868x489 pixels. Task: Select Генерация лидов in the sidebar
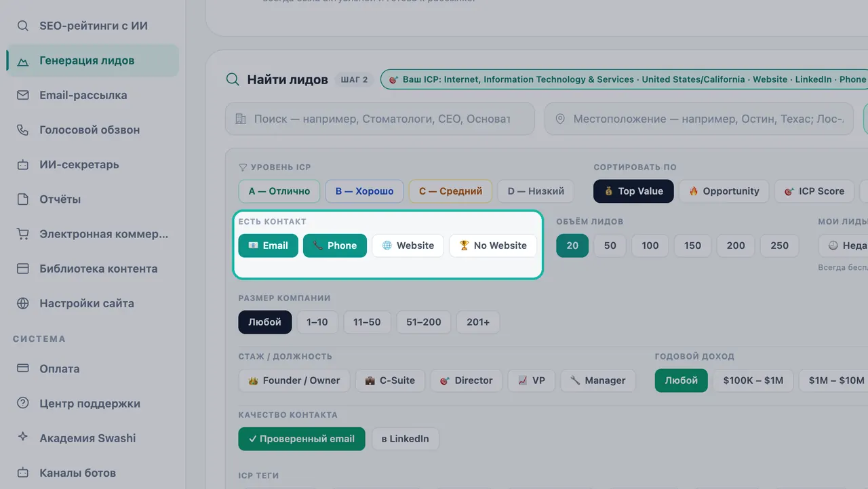pyautogui.click(x=92, y=60)
